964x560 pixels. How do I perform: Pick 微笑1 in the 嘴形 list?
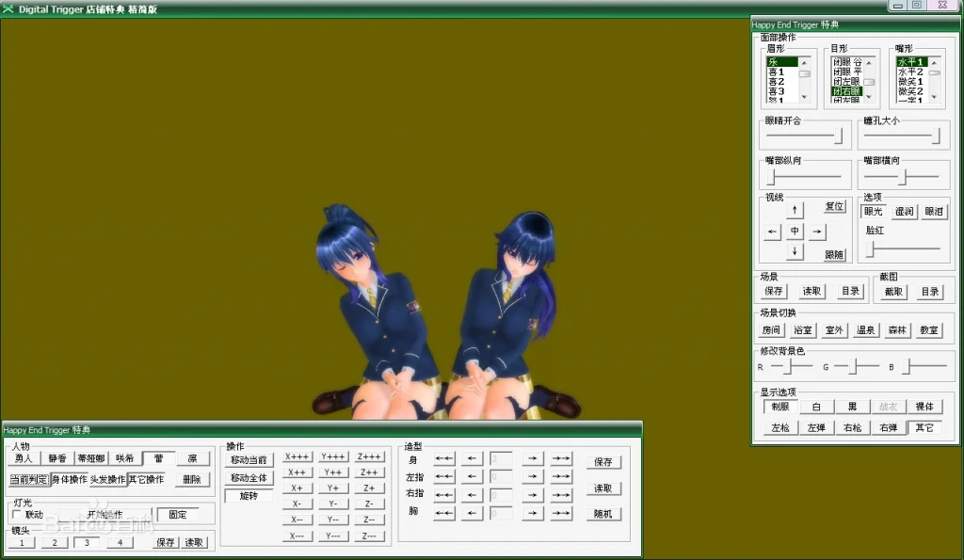pyautogui.click(x=910, y=82)
